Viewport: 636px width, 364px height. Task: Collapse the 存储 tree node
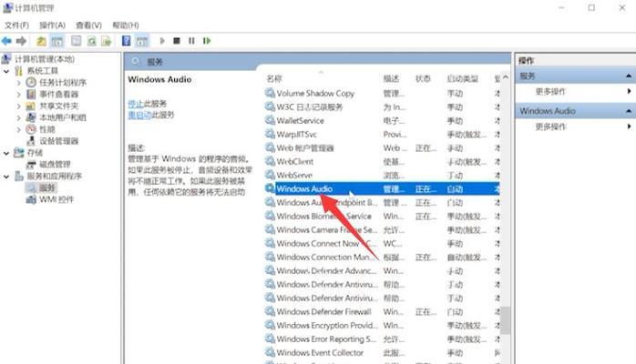[6, 153]
